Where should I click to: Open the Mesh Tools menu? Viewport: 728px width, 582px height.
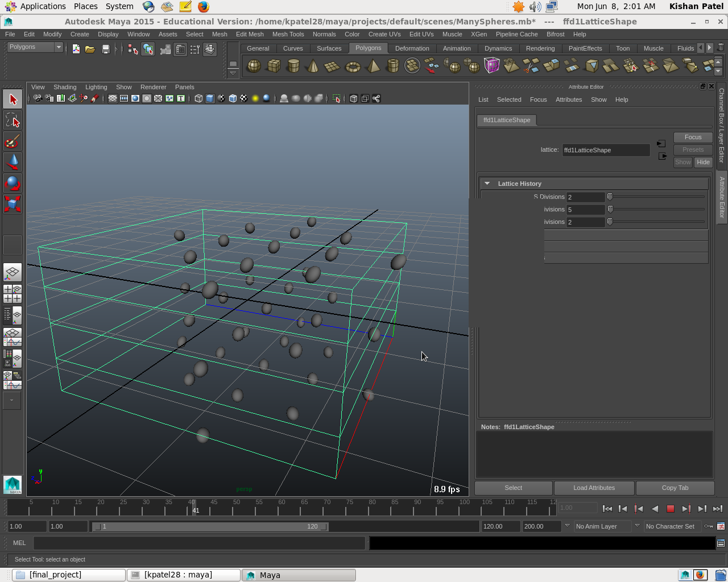click(x=288, y=34)
